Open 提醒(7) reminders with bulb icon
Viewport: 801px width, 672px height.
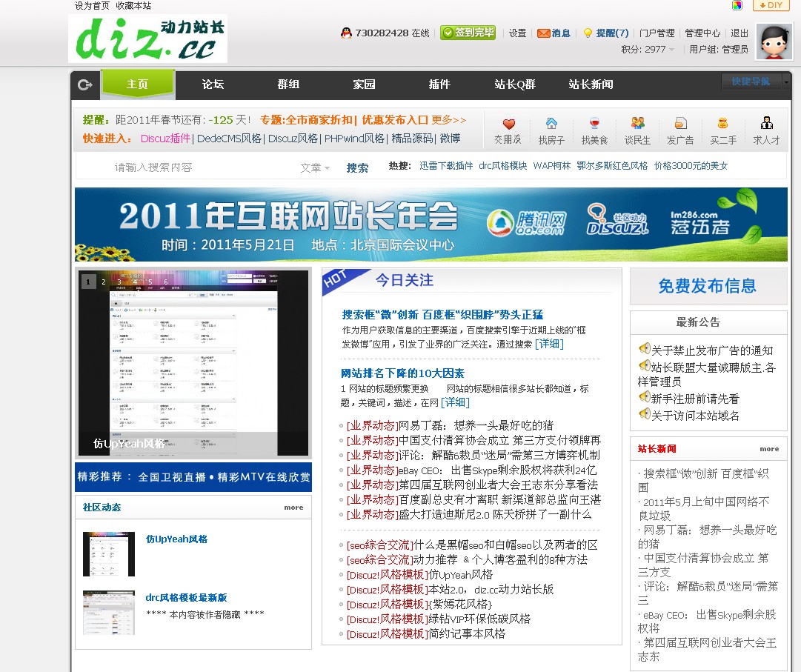pos(606,33)
